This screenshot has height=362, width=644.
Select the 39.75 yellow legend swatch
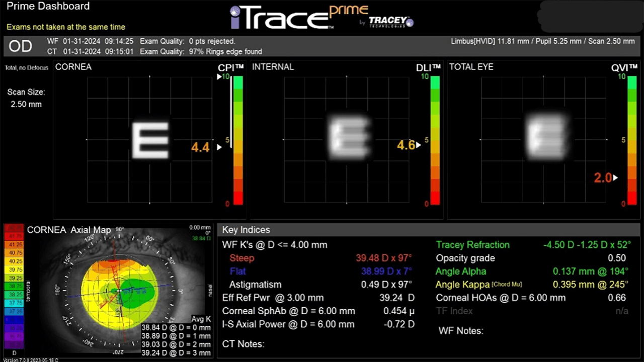click(14, 270)
